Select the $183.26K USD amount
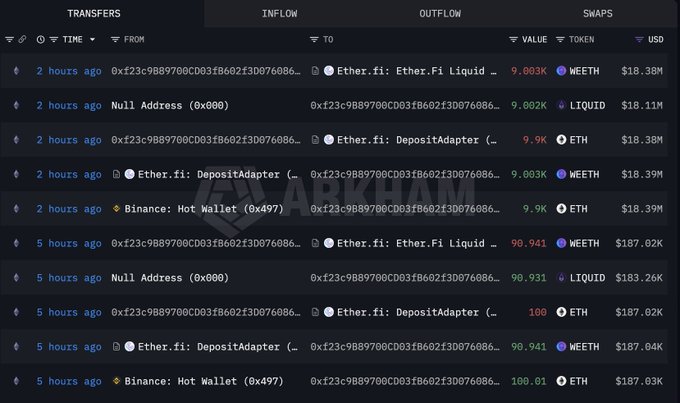This screenshot has width=680, height=403. [639, 278]
